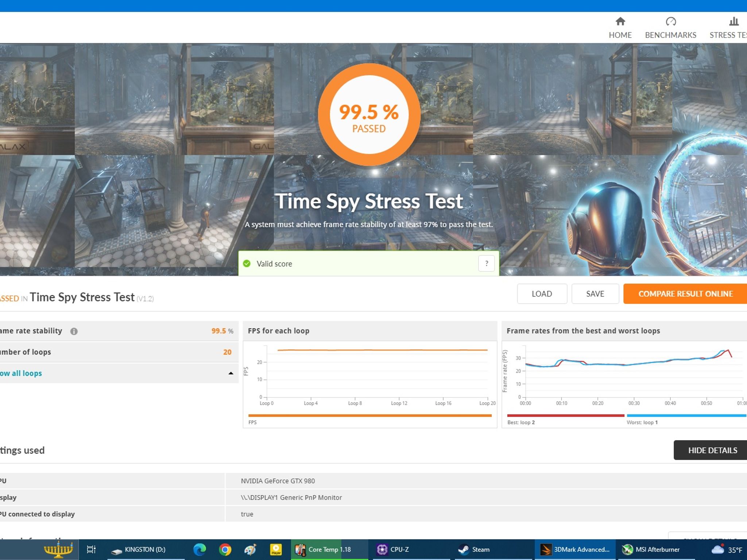The width and height of the screenshot is (747, 560).
Task: Click the frame rate stability info icon
Action: pyautogui.click(x=74, y=331)
